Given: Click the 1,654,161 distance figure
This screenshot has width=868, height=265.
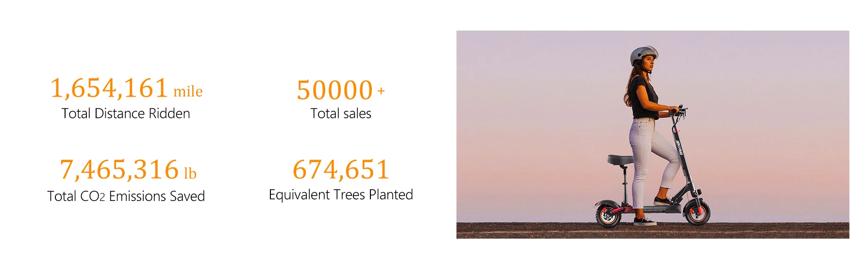Looking at the screenshot, I should [109, 88].
